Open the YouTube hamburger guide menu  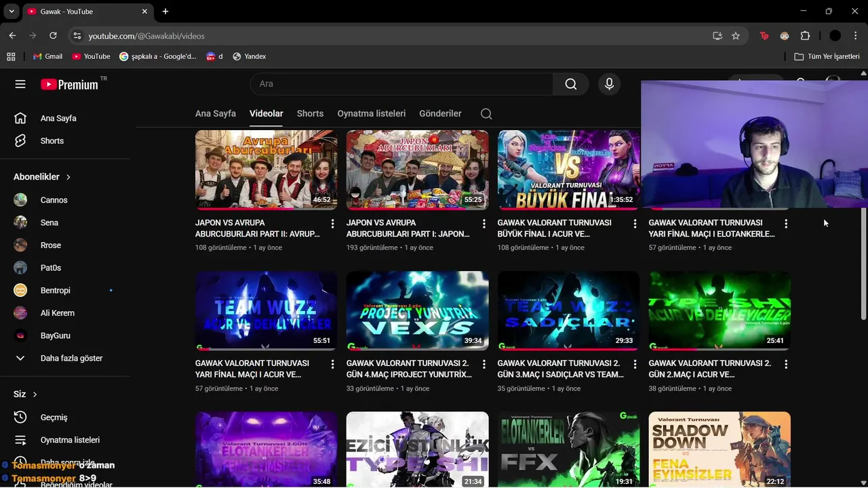(x=20, y=84)
